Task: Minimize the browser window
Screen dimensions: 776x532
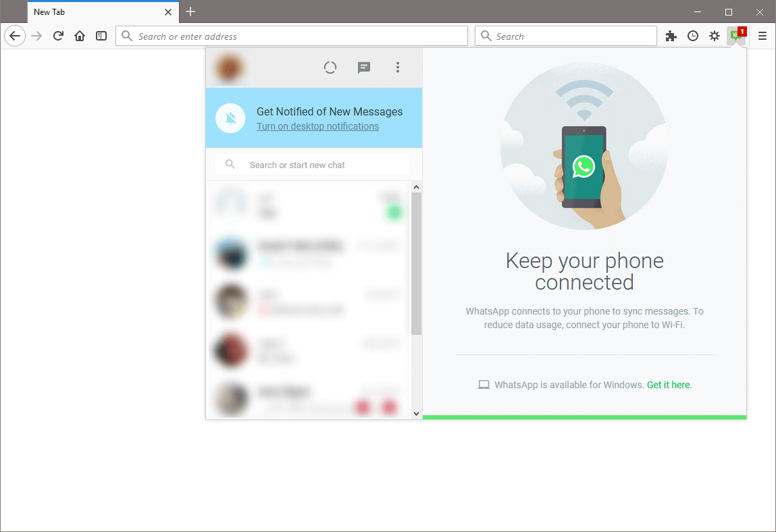Action: click(x=697, y=12)
